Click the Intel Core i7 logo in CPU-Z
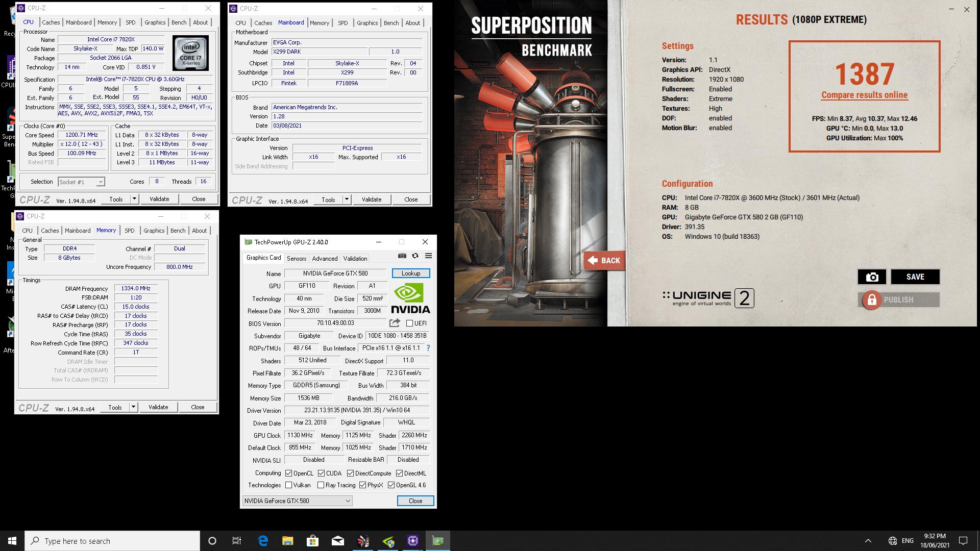 coord(191,53)
